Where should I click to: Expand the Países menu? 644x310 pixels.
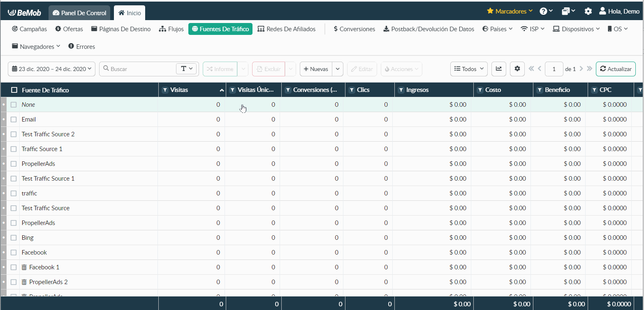tap(497, 29)
